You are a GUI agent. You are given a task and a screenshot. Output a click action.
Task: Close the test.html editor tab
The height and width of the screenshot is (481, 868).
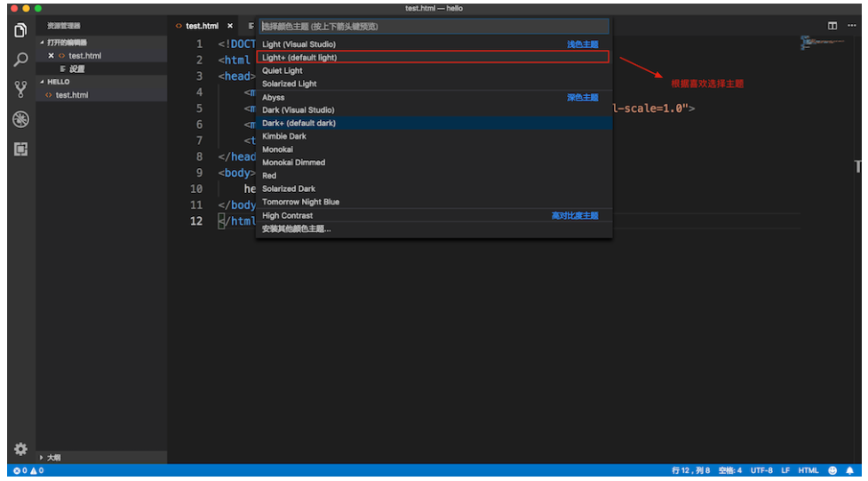click(230, 26)
